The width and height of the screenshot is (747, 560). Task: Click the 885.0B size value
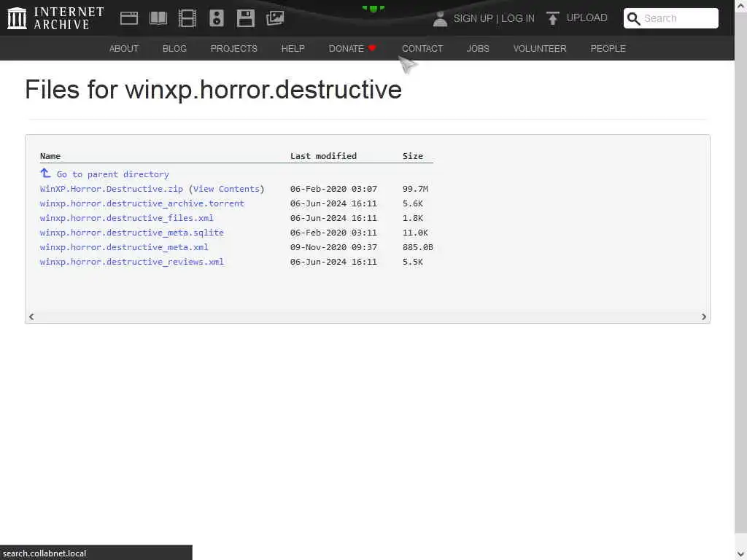(x=418, y=247)
